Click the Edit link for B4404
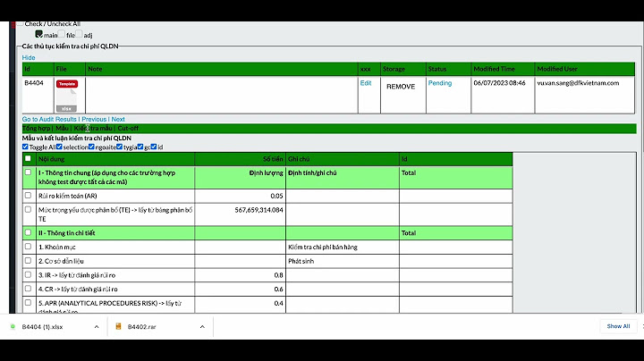This screenshot has width=644, height=361. (x=366, y=83)
